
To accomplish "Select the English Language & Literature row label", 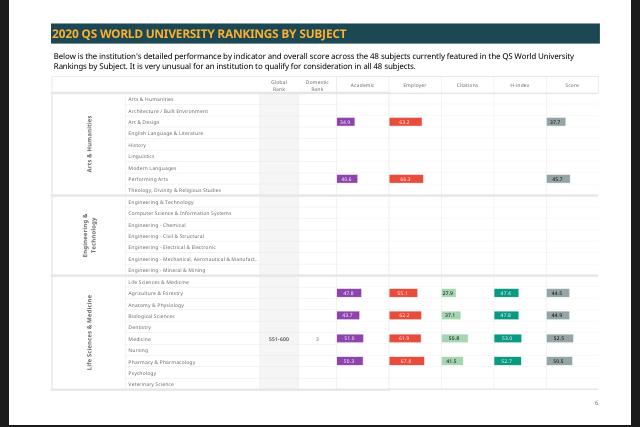I will coord(165,133).
